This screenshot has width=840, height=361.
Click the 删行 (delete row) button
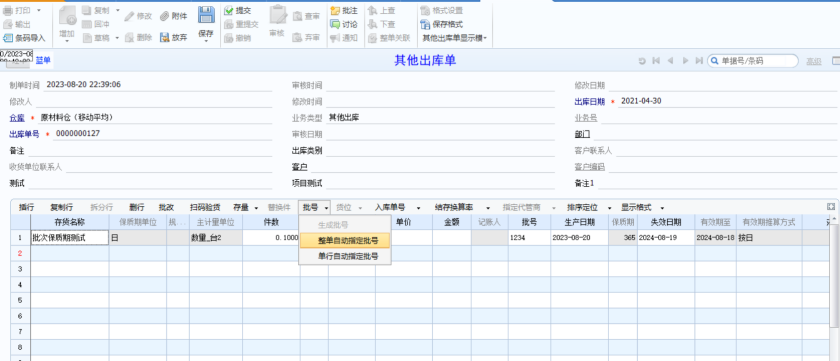137,207
